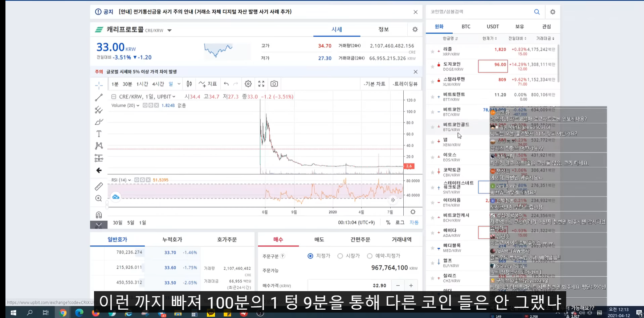Expand the 캐리프로토콜 CRE/KRW market dropdown
This screenshot has height=318, width=644.
170,30
